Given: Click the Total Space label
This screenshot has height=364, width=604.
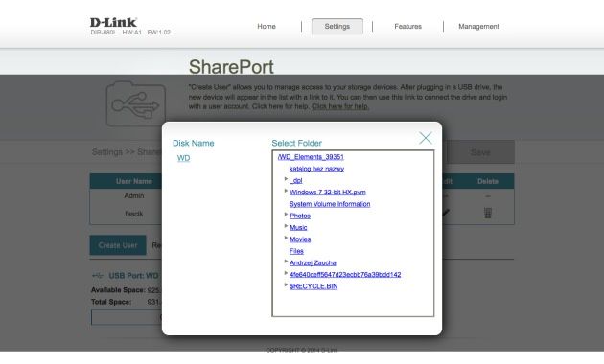Looking at the screenshot, I should (111, 302).
